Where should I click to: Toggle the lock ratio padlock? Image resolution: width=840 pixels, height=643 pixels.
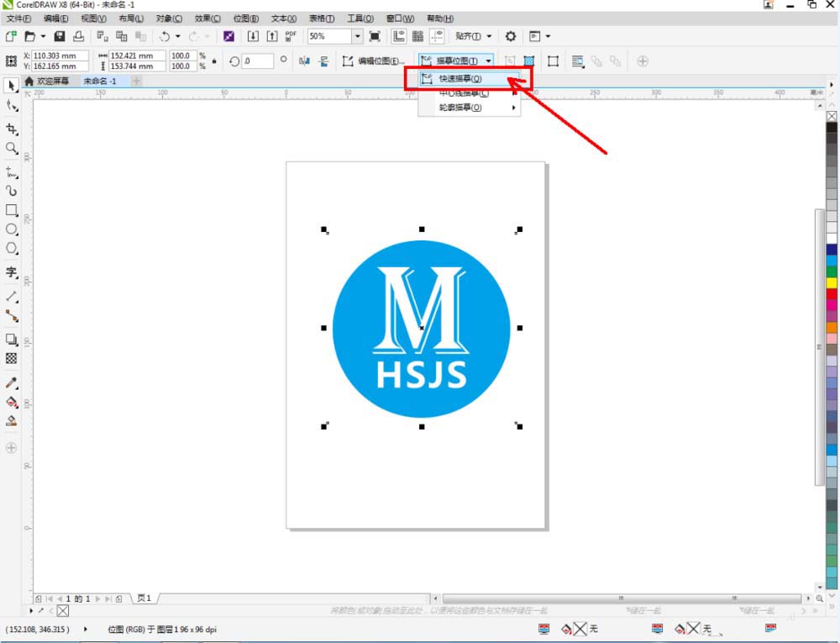[214, 61]
